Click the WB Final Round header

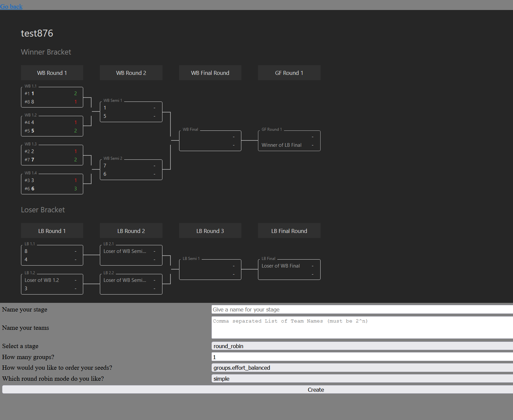(x=210, y=73)
